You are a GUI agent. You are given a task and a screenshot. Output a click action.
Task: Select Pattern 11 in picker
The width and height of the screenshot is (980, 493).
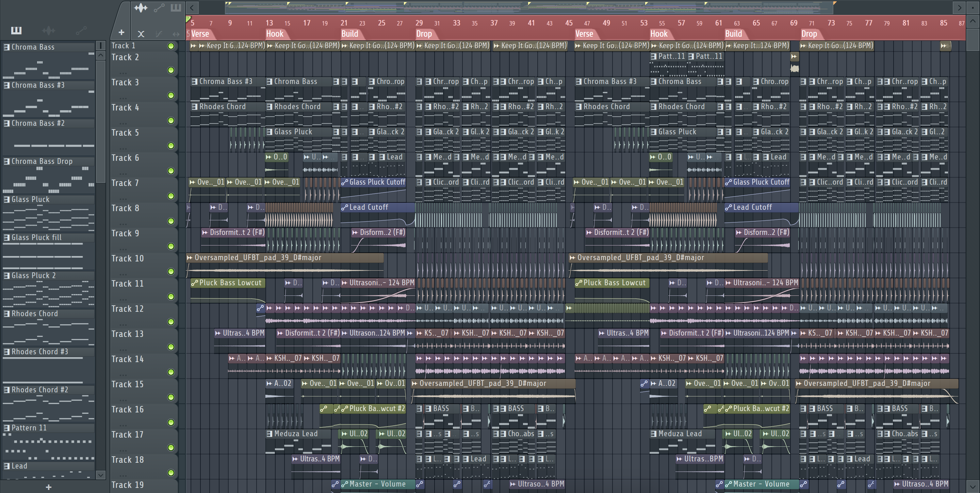pos(49,428)
